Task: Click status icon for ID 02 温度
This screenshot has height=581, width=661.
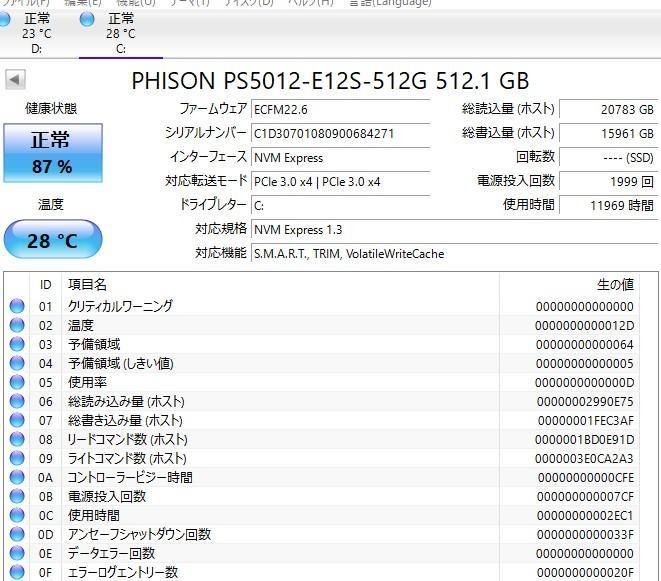Action: (x=17, y=325)
